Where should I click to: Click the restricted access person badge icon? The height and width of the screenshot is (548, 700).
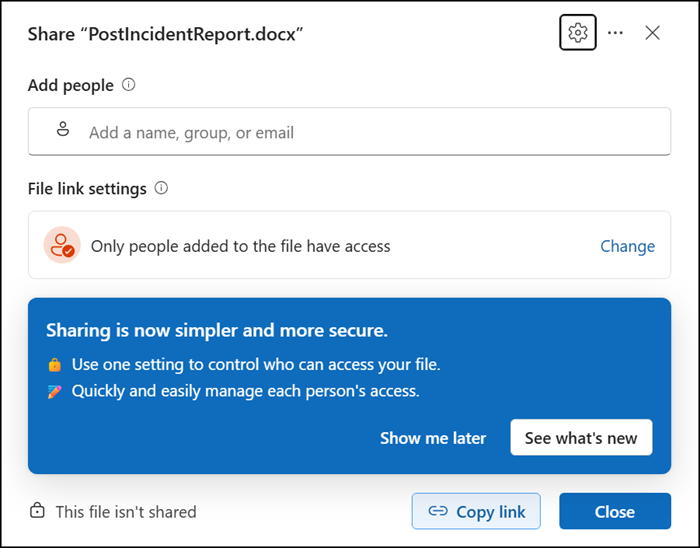click(62, 245)
